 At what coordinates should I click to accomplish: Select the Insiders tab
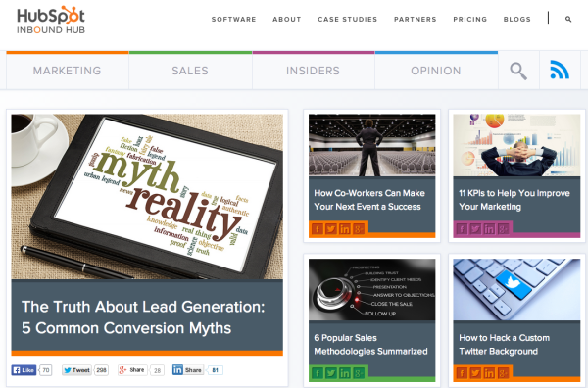pyautogui.click(x=314, y=71)
